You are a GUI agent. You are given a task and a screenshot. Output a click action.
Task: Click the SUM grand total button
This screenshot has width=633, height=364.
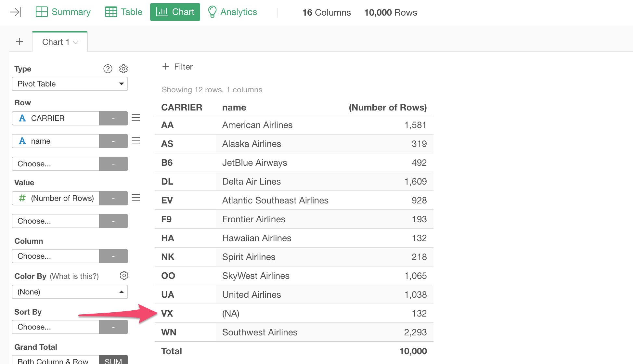(113, 360)
